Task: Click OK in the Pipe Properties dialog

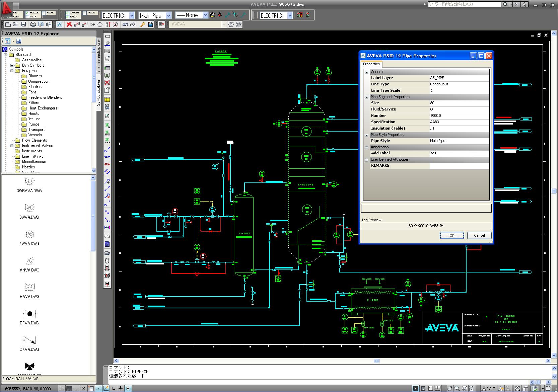Action: pyautogui.click(x=452, y=235)
